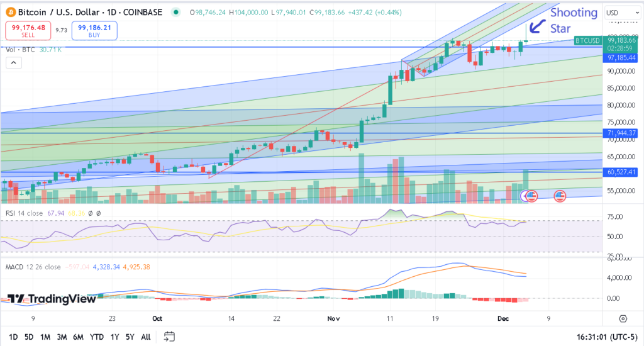
Task: Click the Bitcoin symbol logo icon
Action: [10, 13]
